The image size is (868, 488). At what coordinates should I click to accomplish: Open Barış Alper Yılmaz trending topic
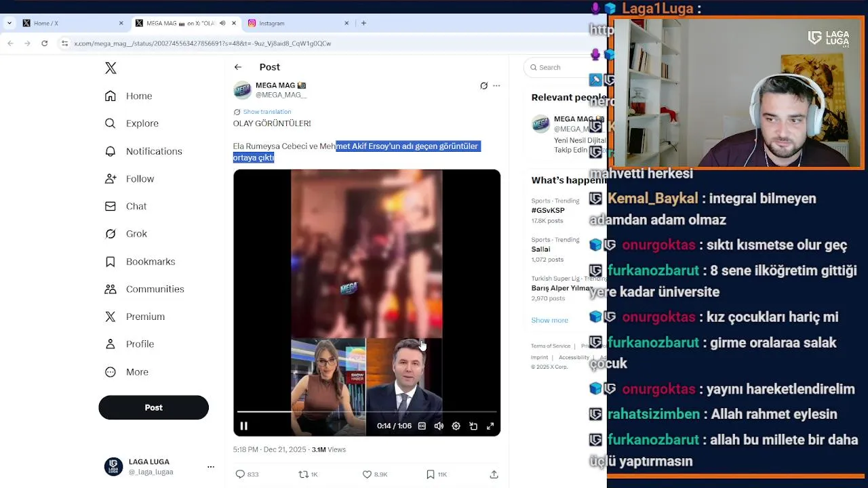point(562,288)
